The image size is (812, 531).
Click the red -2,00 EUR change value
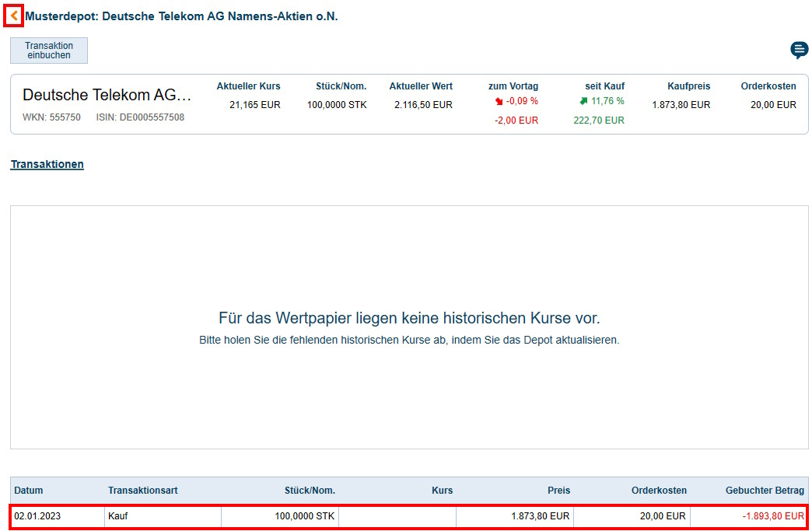click(516, 121)
